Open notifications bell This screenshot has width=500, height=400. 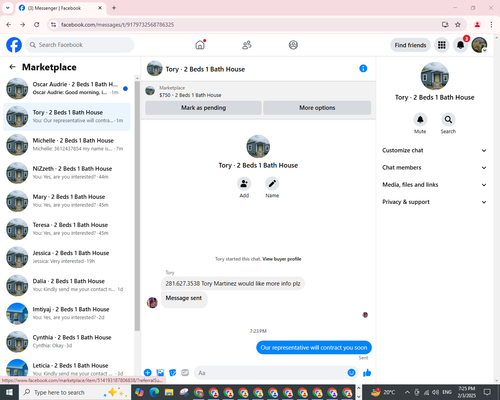coord(460,45)
